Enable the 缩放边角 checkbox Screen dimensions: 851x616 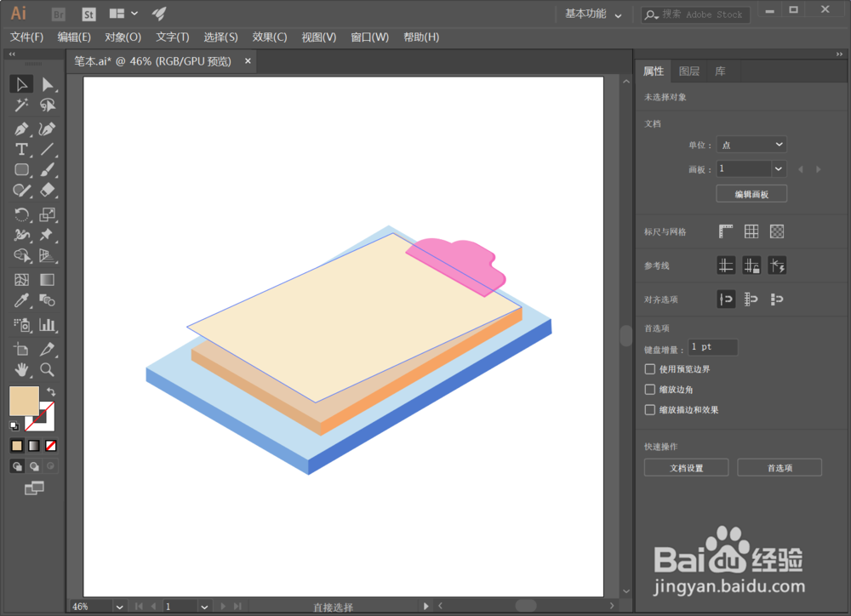click(649, 389)
